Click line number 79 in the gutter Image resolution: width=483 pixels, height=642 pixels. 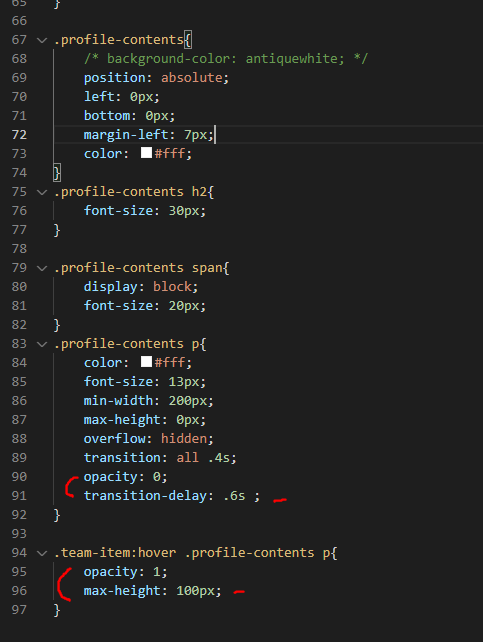coord(19,268)
